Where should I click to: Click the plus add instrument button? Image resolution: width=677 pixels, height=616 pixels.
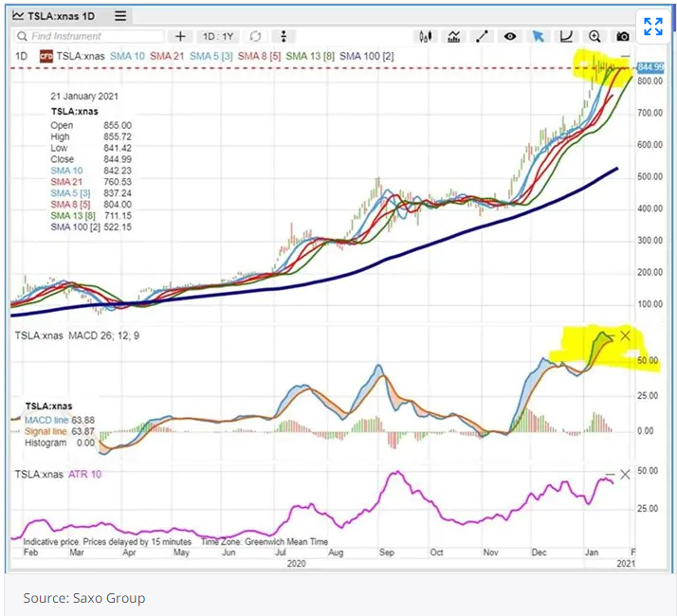coord(181,36)
